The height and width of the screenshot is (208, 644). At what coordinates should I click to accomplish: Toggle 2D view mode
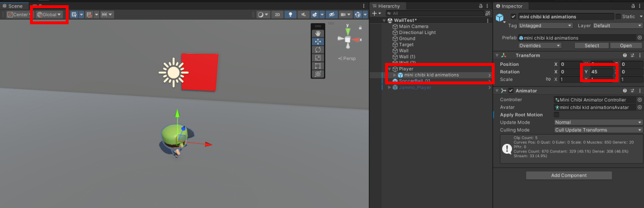pos(277,14)
